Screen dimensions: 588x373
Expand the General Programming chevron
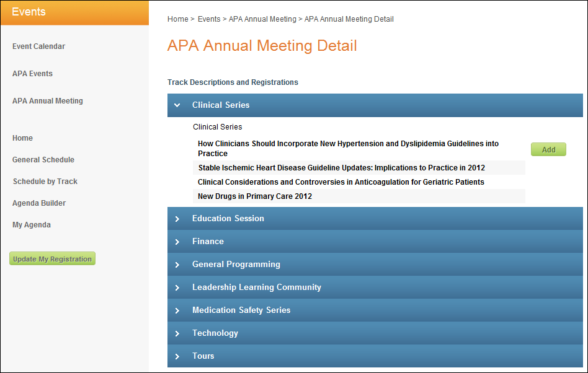pos(177,265)
